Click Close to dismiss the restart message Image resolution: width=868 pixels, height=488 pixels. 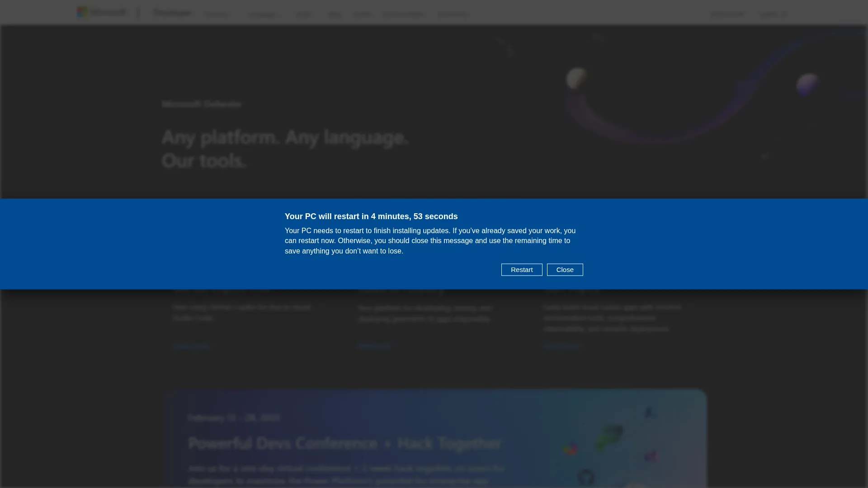coord(565,270)
